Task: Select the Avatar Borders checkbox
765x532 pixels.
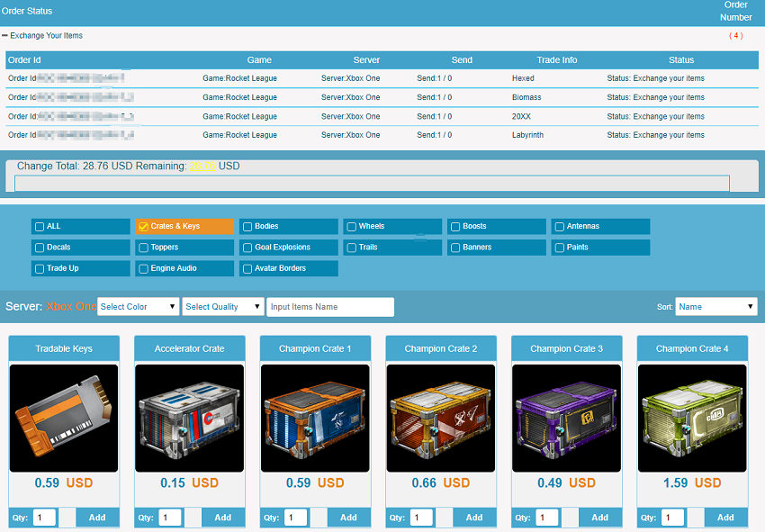Action: [247, 268]
